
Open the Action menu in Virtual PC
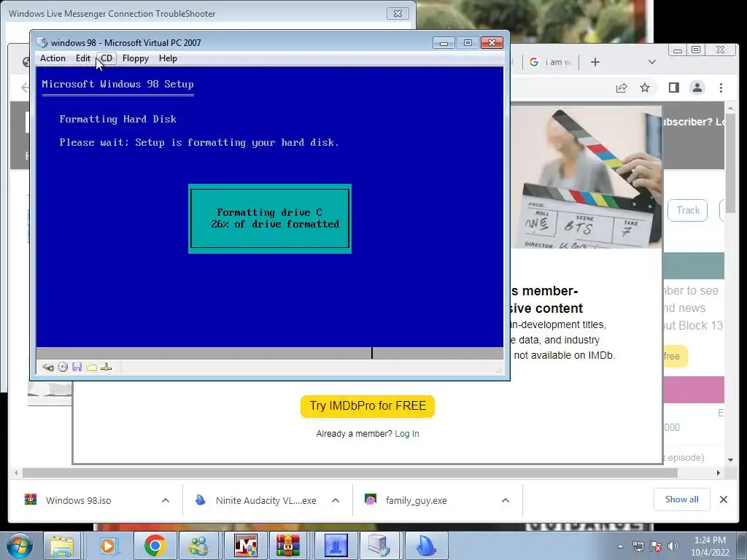[x=53, y=58]
